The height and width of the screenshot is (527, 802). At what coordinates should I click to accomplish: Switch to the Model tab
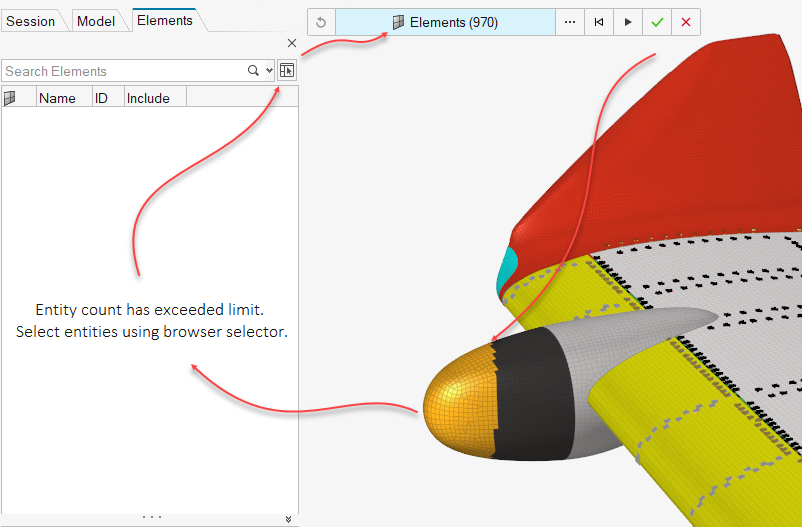(96, 21)
